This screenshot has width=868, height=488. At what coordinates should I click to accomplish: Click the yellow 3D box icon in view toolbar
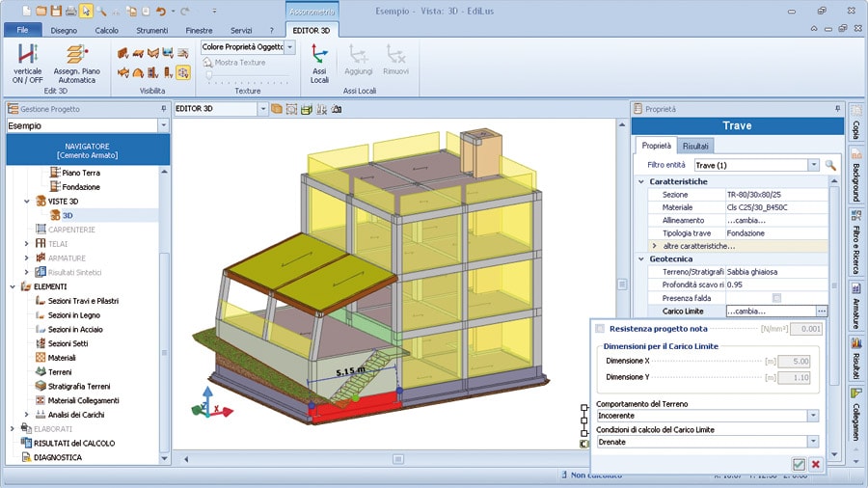click(x=307, y=109)
